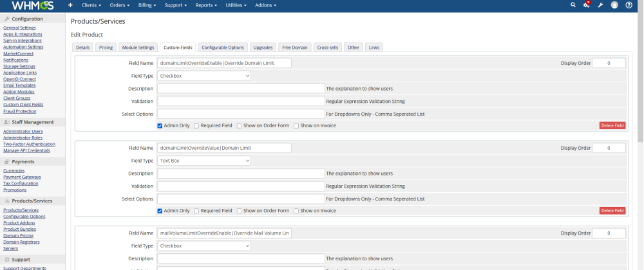Toggle Admin Only for Override Domain Limit field
This screenshot has height=270, width=644.
160,126
